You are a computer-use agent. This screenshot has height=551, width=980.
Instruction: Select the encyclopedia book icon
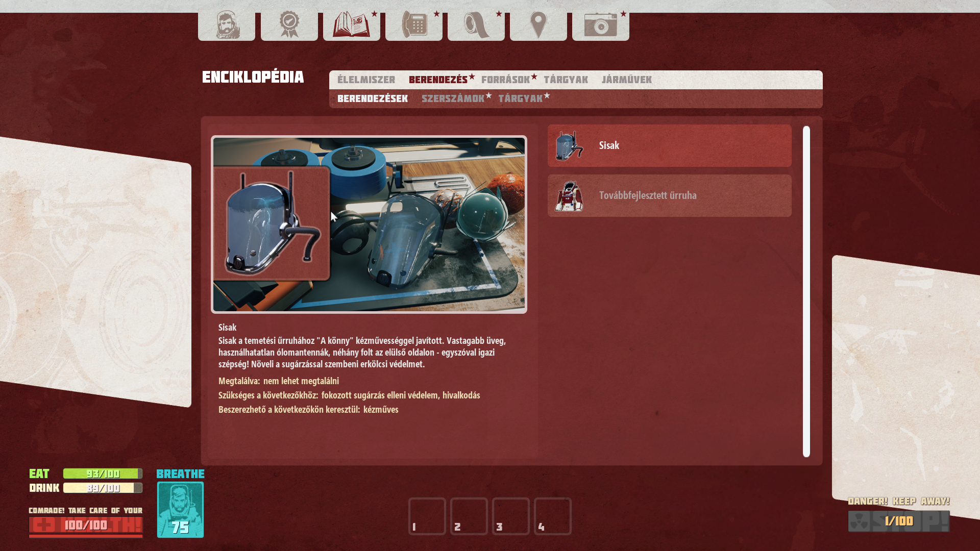pos(351,24)
